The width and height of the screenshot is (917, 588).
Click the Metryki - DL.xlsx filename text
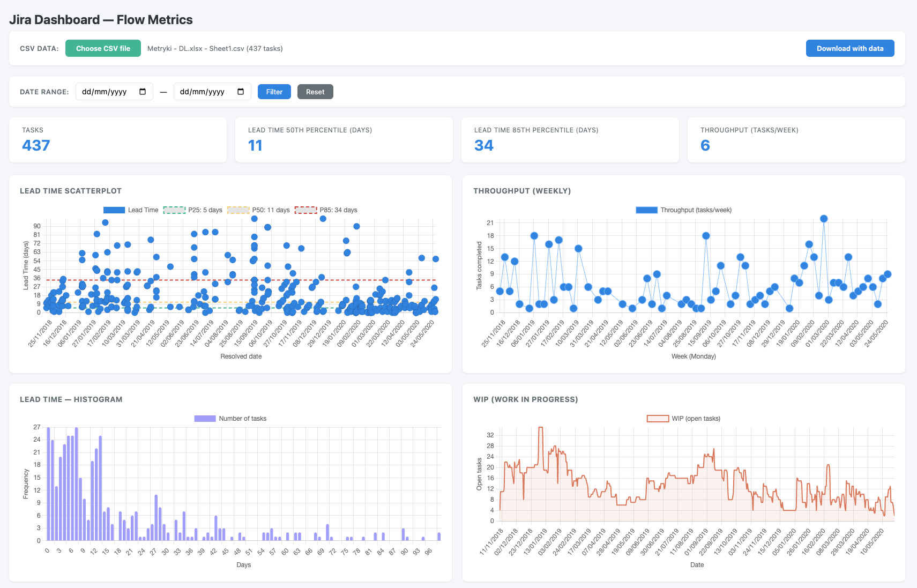coord(214,48)
